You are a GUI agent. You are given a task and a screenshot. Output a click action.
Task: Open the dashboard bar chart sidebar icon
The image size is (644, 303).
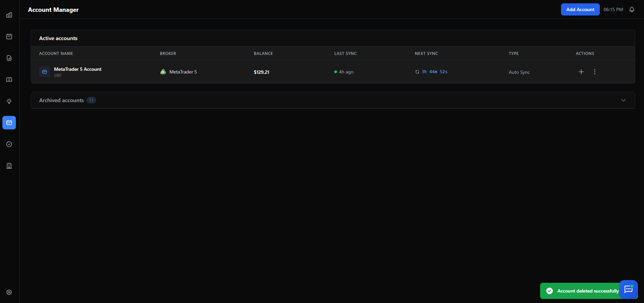(x=9, y=15)
